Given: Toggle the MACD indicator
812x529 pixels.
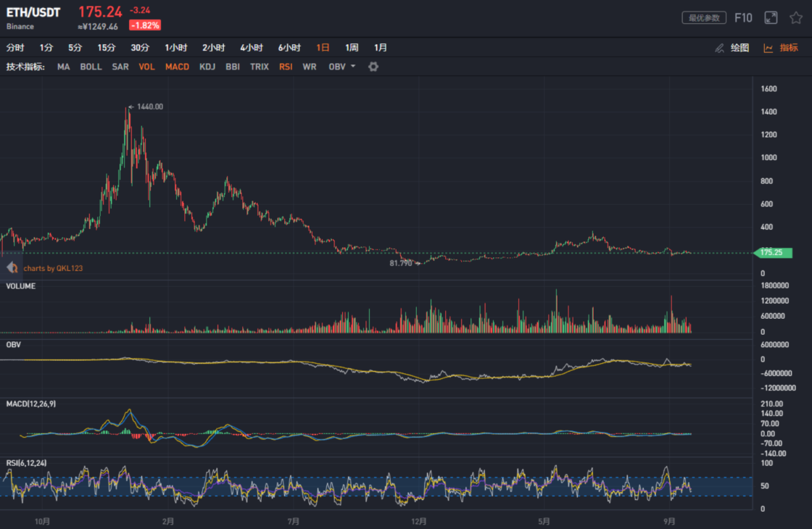Looking at the screenshot, I should click(x=177, y=67).
